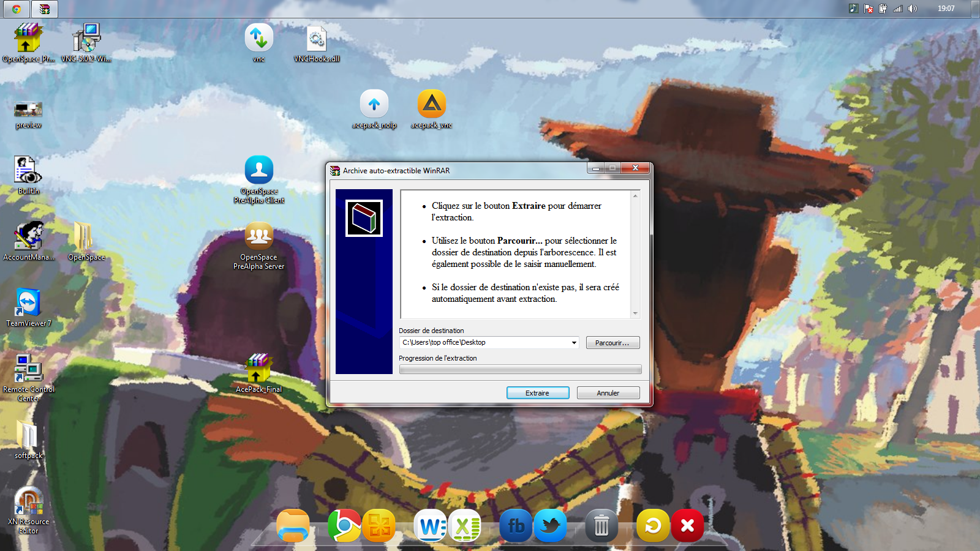The height and width of the screenshot is (551, 980).
Task: Open the network signal tray icon
Action: point(898,9)
